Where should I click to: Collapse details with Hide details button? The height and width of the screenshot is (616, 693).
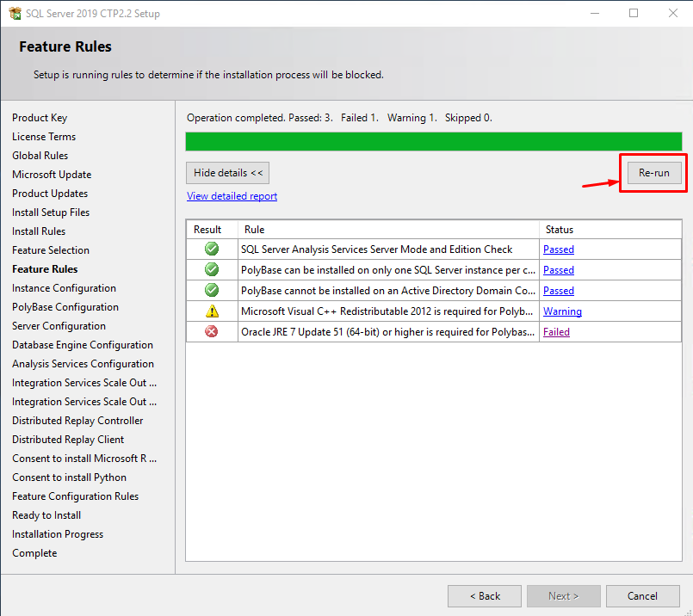(227, 173)
